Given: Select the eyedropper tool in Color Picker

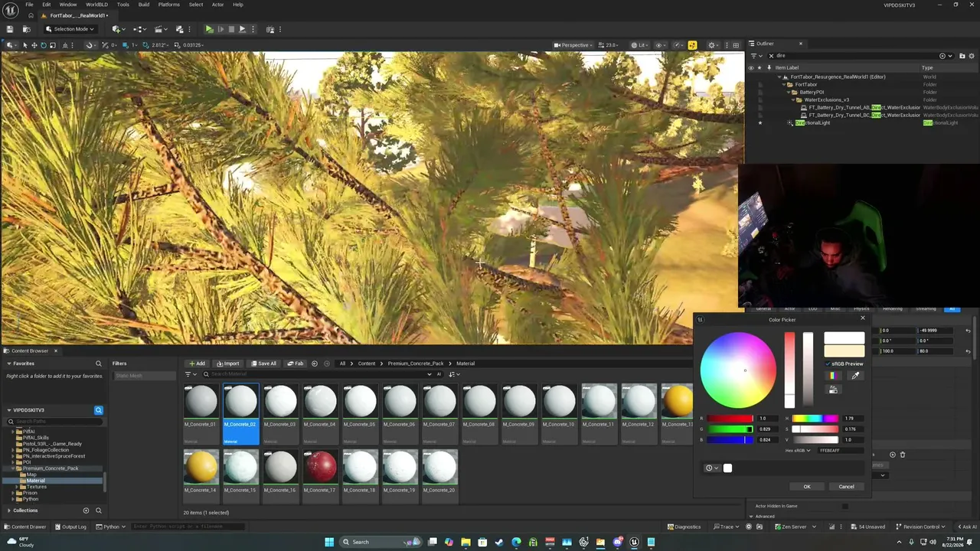Looking at the screenshot, I should [855, 375].
